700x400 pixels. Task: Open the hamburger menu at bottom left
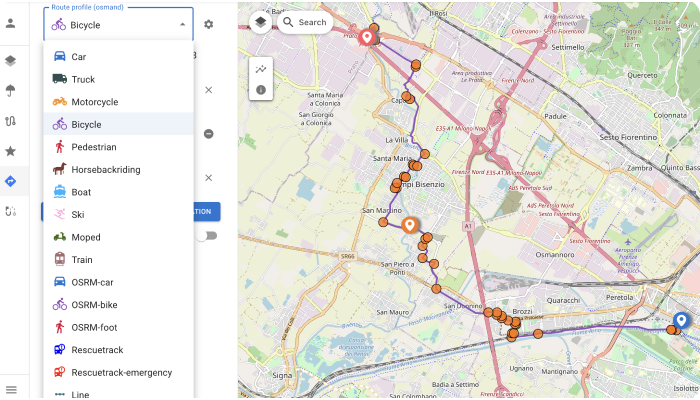(x=10, y=389)
